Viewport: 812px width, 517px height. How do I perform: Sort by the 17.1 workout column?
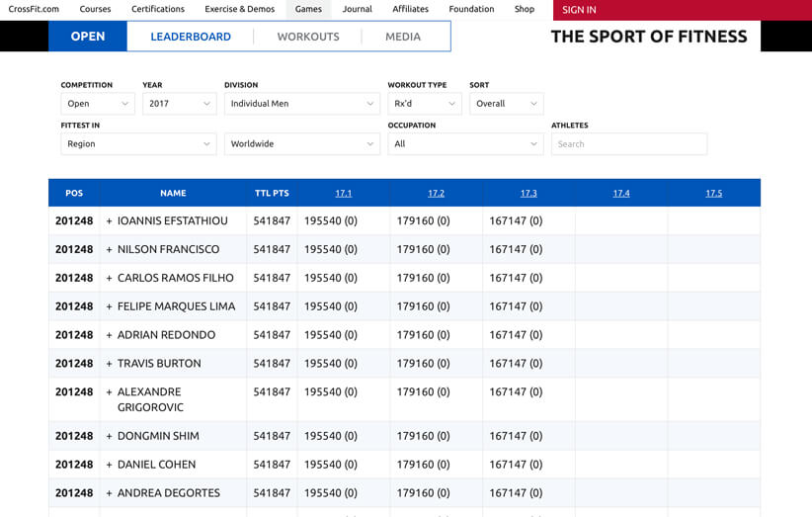click(x=343, y=193)
